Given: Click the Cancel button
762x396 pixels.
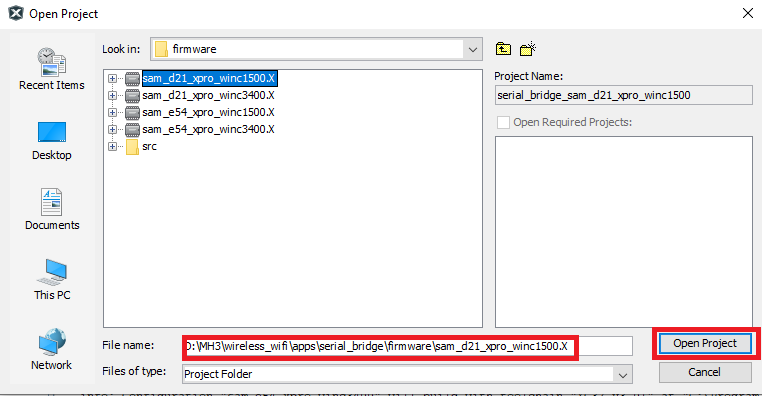Looking at the screenshot, I should coord(705,372).
